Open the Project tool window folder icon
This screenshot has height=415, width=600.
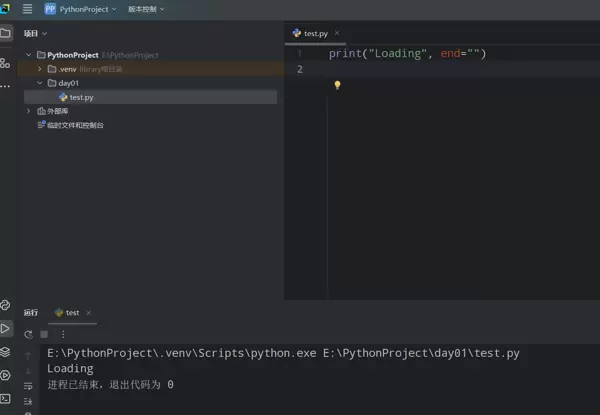tap(6, 33)
